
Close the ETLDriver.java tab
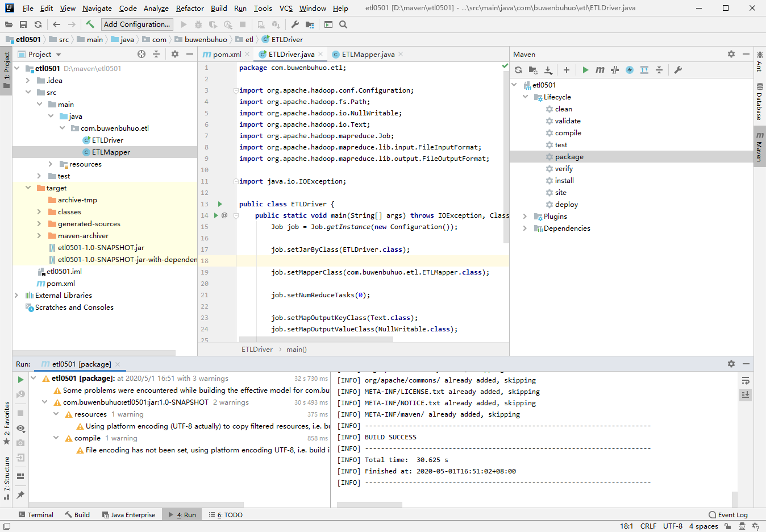(320, 54)
